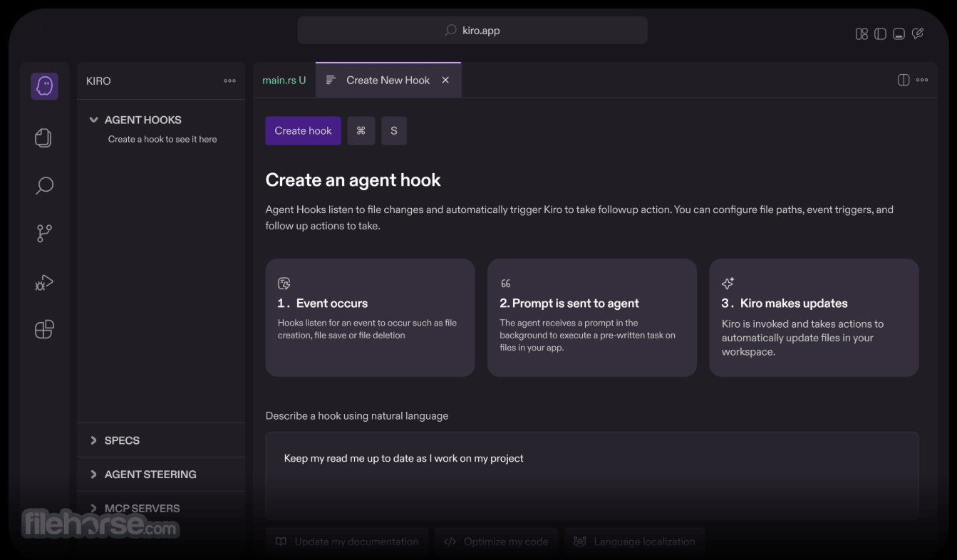Click the Optimize my code suggestion
Viewport: 957px width, 560px height.
[x=497, y=541]
